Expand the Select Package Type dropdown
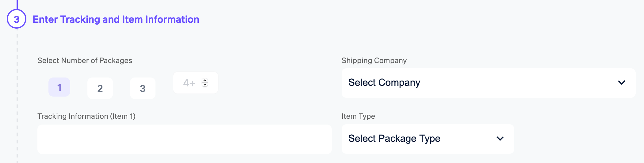This screenshot has height=163, width=644. point(427,139)
